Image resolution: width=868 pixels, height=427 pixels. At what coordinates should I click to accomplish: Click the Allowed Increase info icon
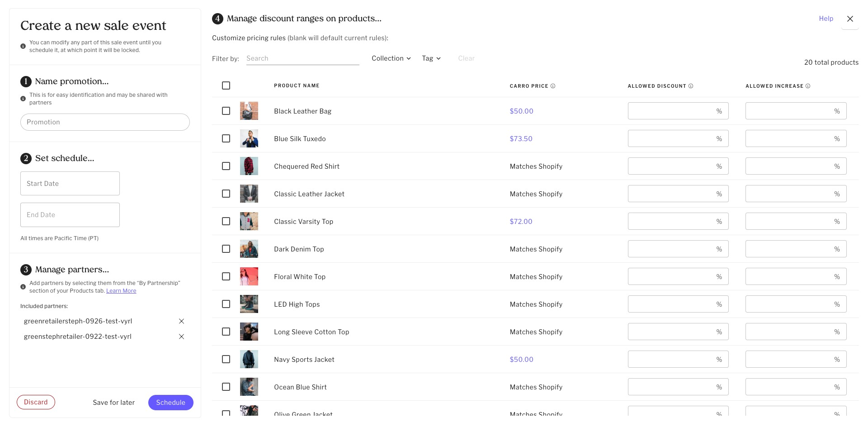(808, 86)
